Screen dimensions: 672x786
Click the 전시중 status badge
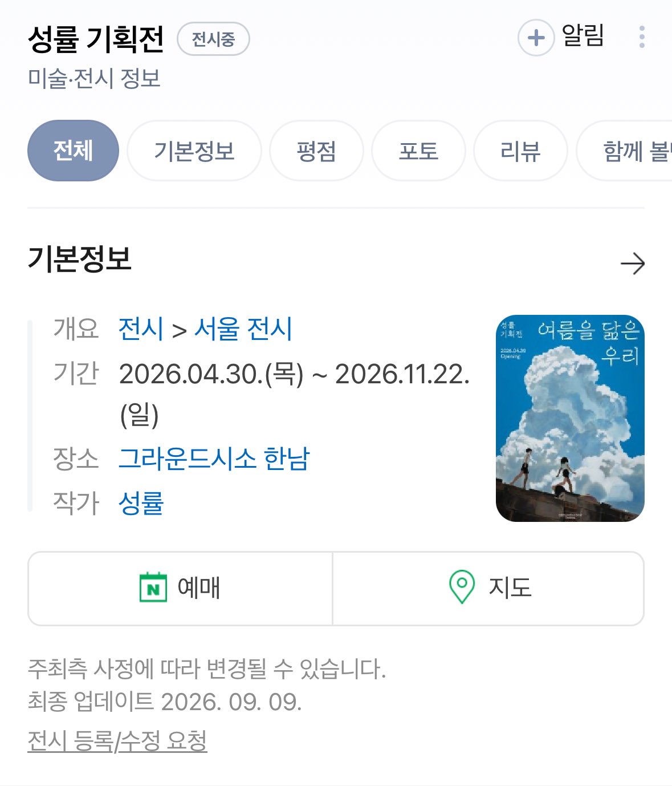coord(213,39)
